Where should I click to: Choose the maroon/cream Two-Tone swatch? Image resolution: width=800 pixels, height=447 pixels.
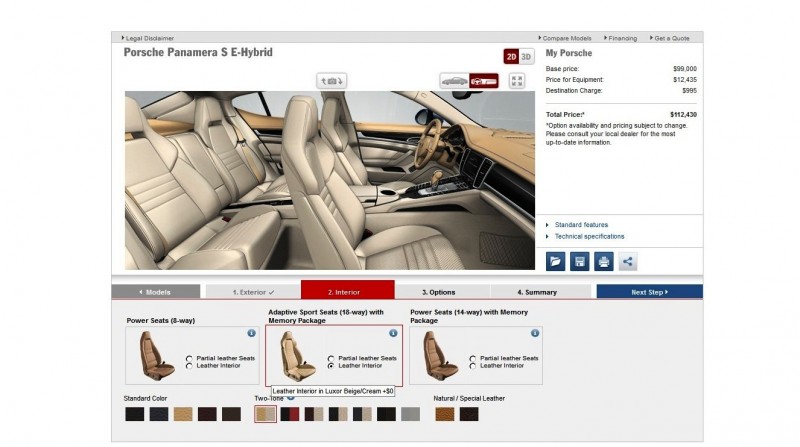coord(314,414)
